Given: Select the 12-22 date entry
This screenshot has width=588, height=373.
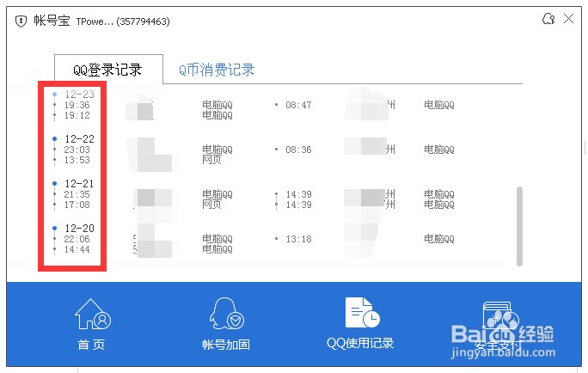Looking at the screenshot, I should [x=79, y=138].
